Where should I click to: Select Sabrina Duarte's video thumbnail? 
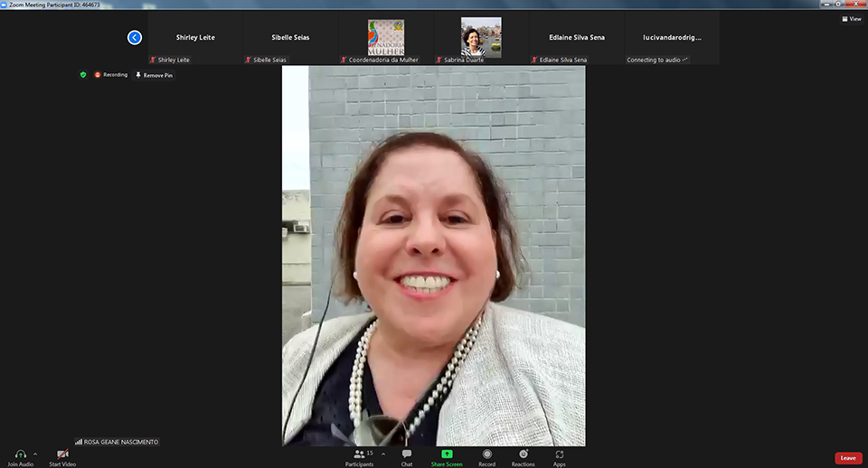pos(481,38)
